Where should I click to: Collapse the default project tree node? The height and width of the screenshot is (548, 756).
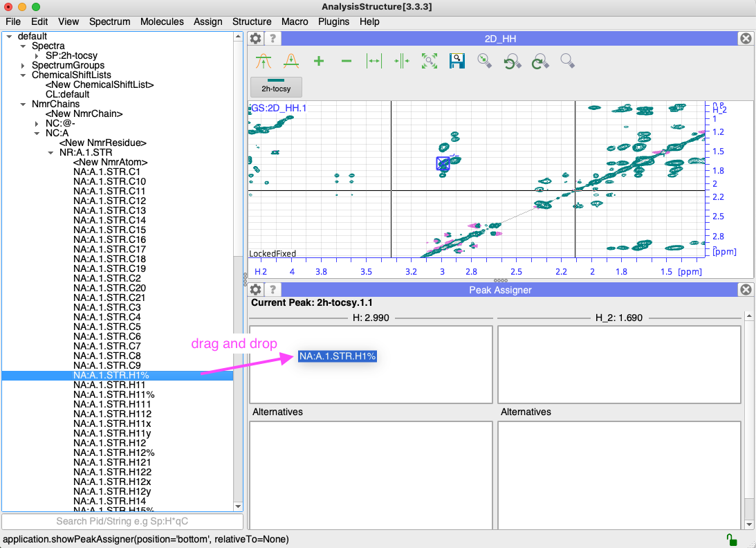[9, 36]
